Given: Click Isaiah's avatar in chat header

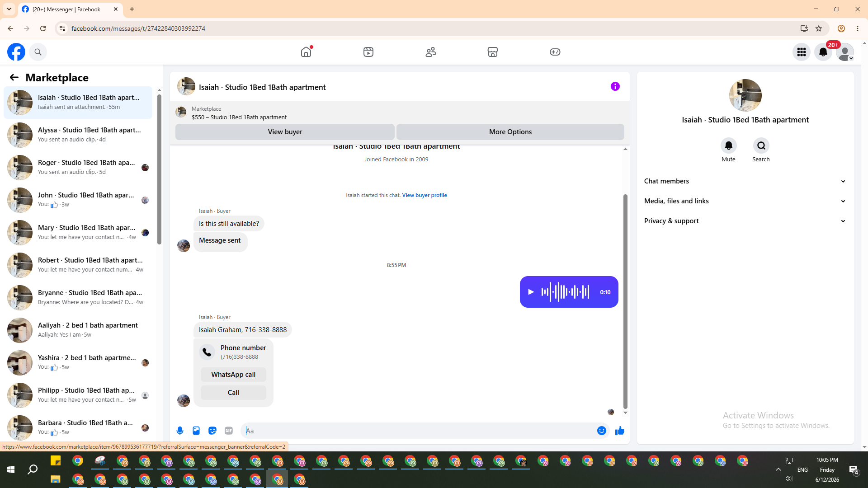Looking at the screenshot, I should [x=186, y=87].
